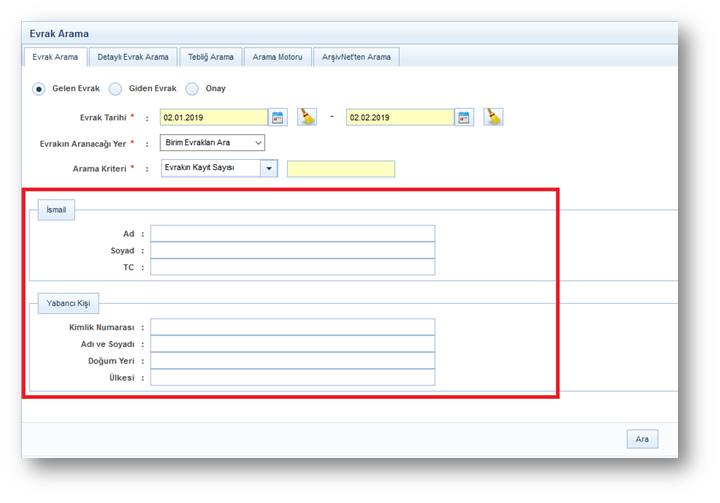720x503 pixels.
Task: Clear end date with second broom icon
Action: coord(493,117)
